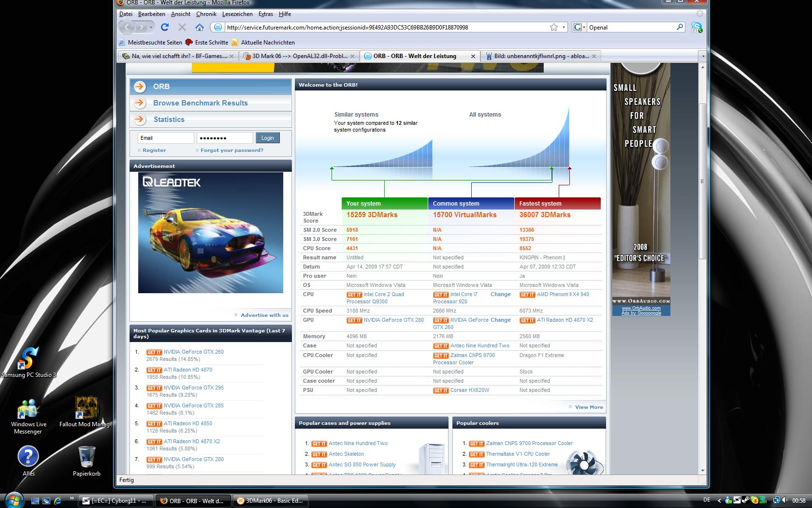The image size is (812, 508).
Task: Open Samsung PC Studio 3 desktop icon
Action: click(x=28, y=363)
